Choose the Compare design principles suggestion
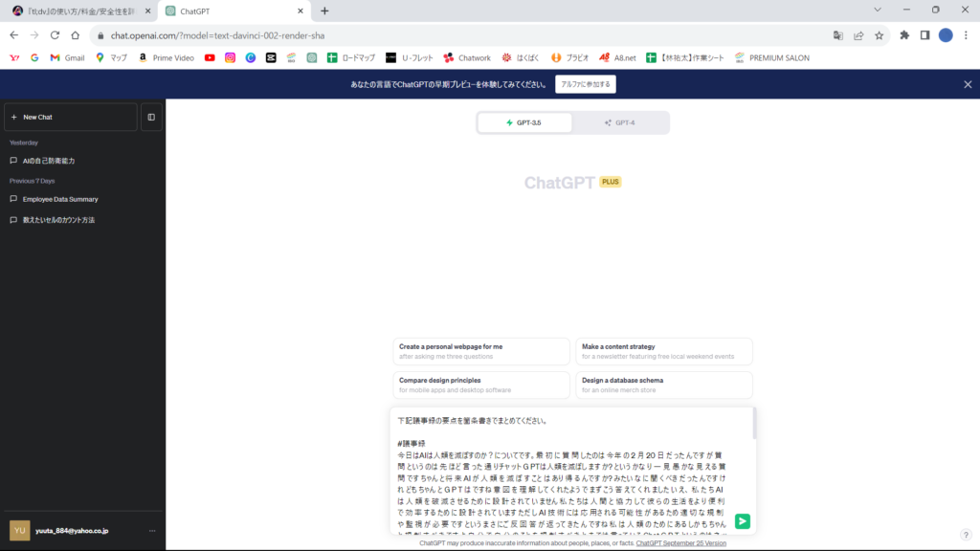The image size is (980, 551). [481, 385]
